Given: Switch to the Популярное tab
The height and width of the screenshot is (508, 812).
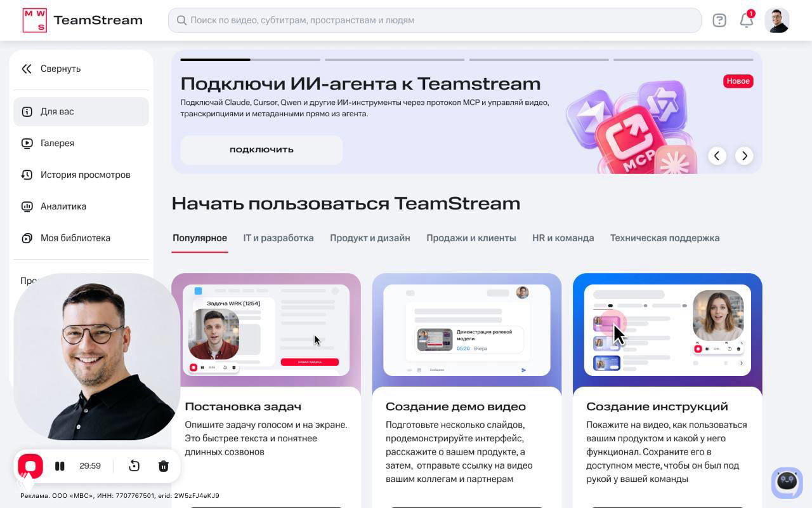Looking at the screenshot, I should [200, 238].
